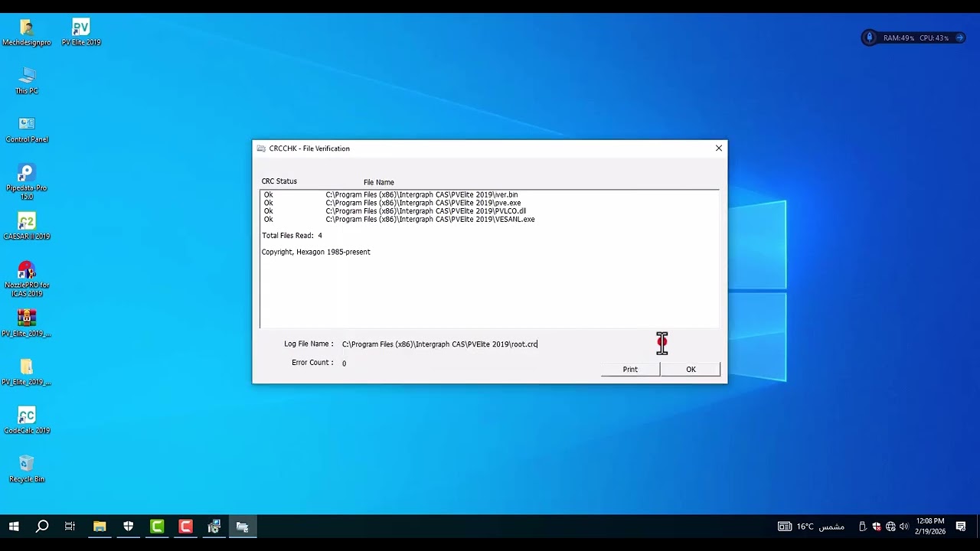
Task: Open Task View from the taskbar
Action: click(70, 527)
